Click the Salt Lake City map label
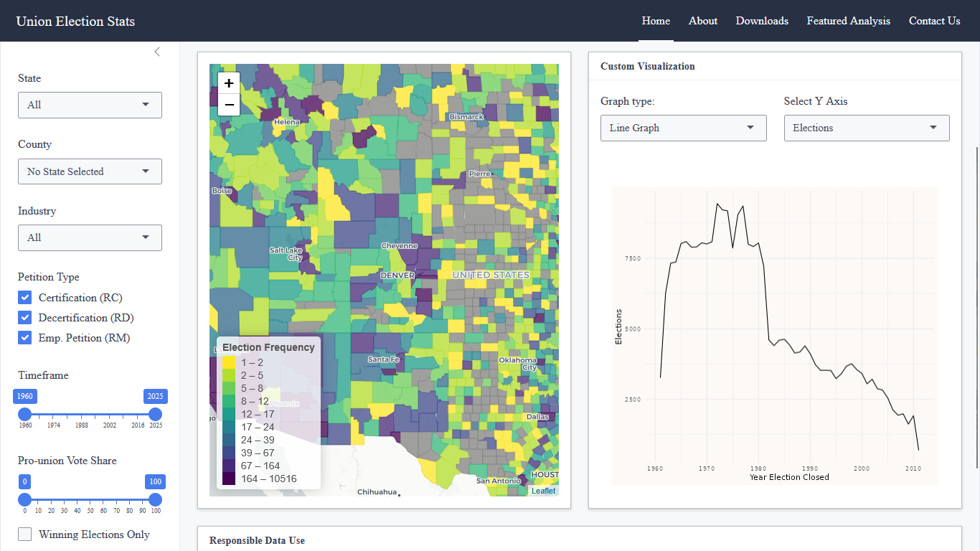The width and height of the screenshot is (980, 551). (286, 254)
